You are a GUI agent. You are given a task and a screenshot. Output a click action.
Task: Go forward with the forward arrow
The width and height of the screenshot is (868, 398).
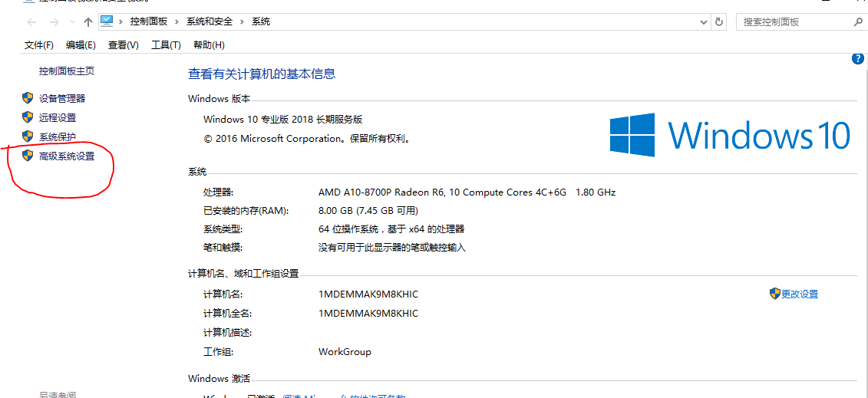click(54, 22)
